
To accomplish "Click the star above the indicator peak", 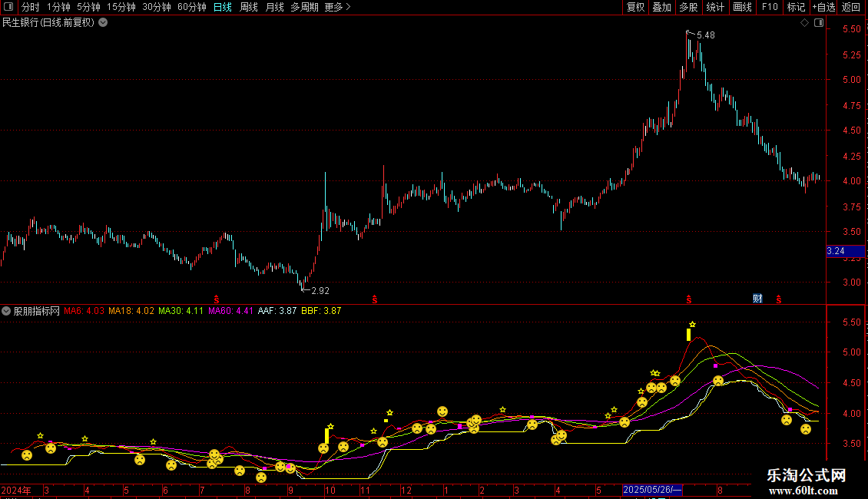I will 693,324.
